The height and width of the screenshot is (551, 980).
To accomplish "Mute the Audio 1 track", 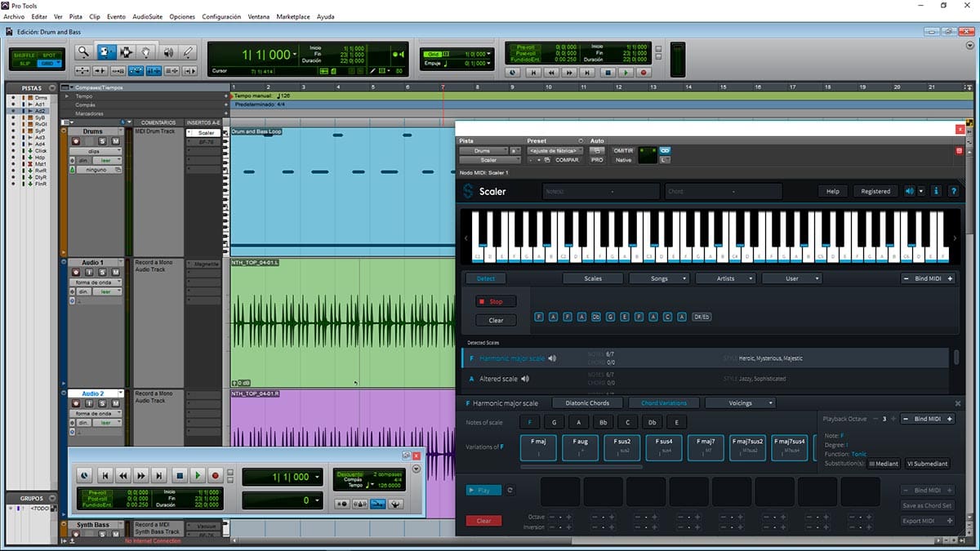I will pyautogui.click(x=115, y=272).
